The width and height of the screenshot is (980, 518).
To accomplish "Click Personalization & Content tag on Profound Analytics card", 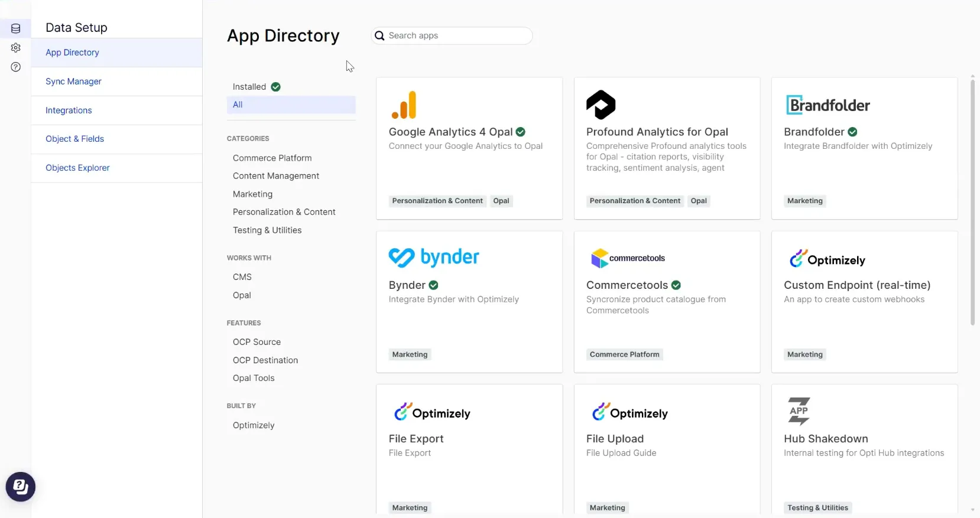I will pyautogui.click(x=635, y=201).
